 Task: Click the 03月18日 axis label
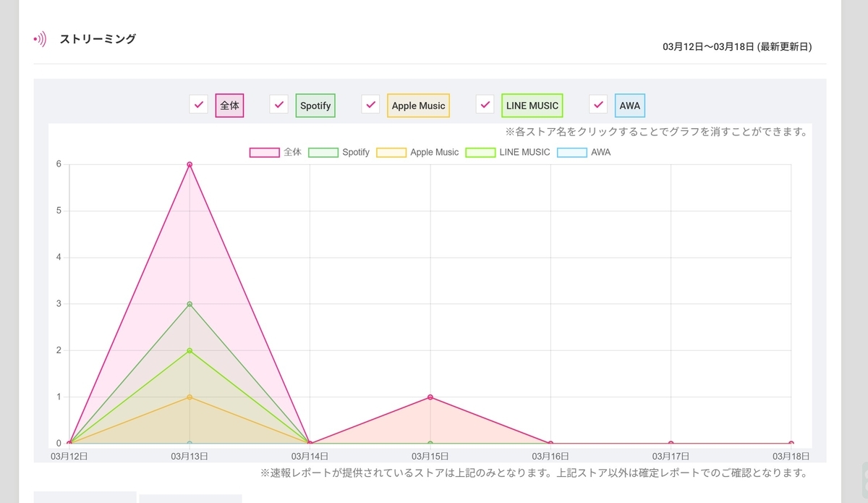coord(791,456)
